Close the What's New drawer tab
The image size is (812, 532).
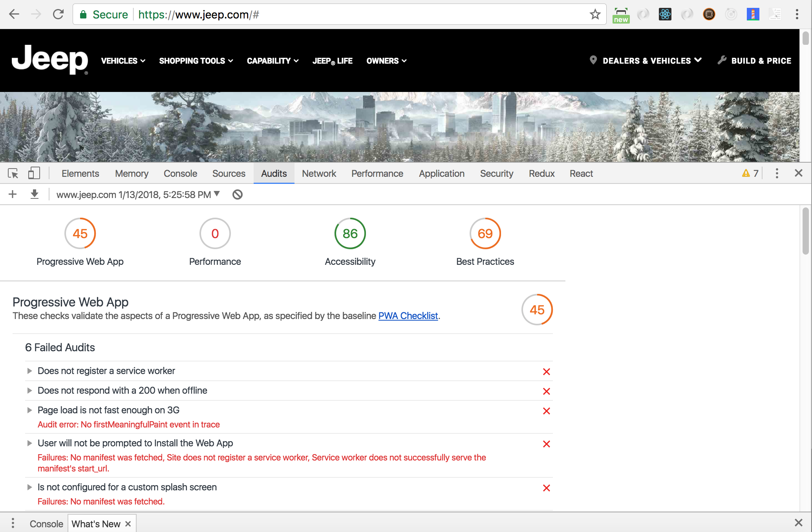(x=128, y=524)
